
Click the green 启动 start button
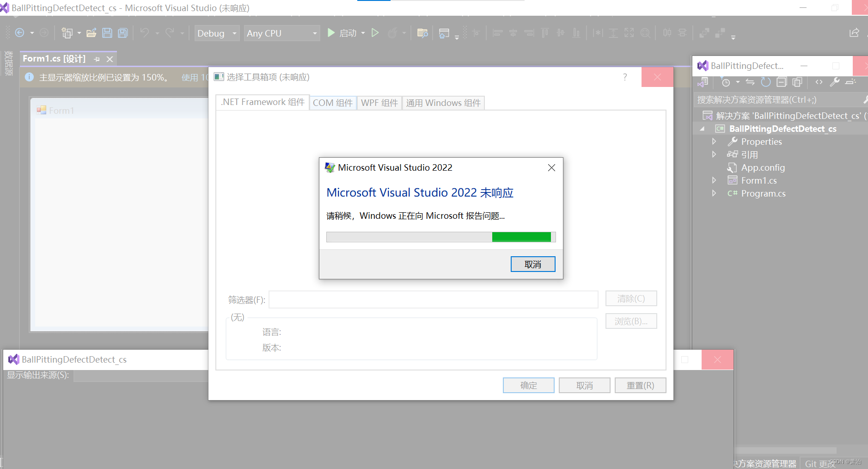pyautogui.click(x=342, y=33)
